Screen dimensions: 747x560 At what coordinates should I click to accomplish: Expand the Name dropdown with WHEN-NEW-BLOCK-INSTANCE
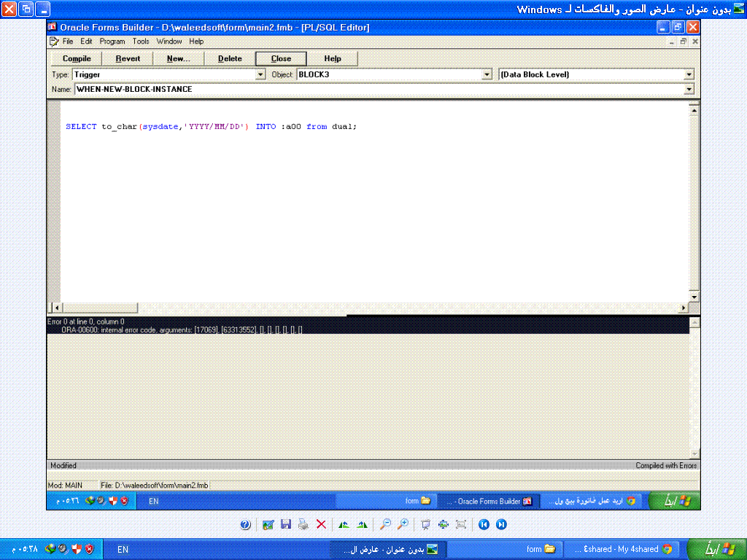click(x=689, y=89)
